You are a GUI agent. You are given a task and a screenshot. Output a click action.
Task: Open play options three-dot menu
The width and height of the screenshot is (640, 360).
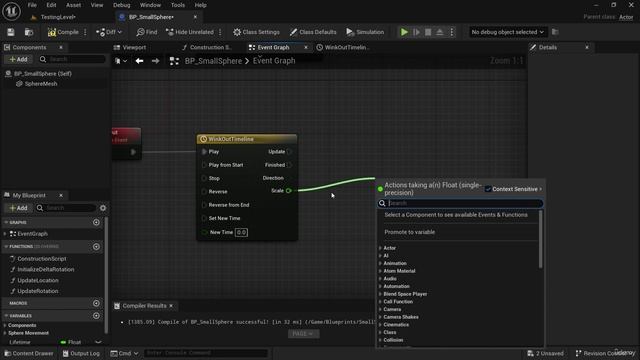[451, 32]
